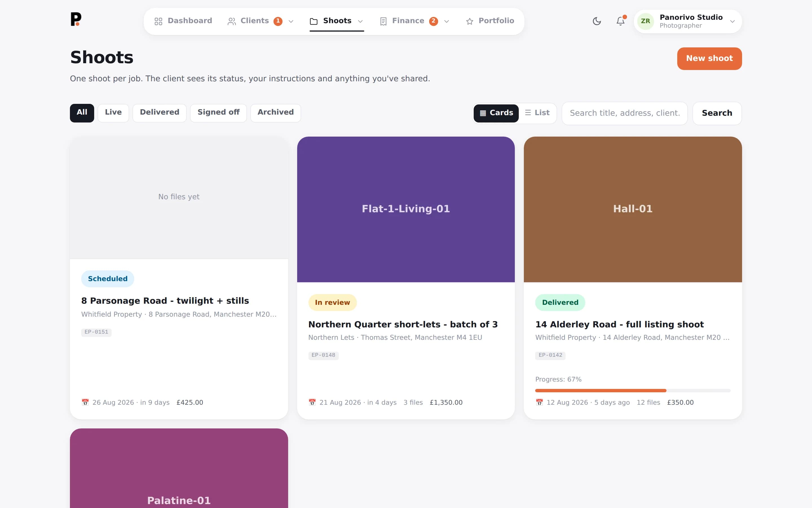812x508 pixels.
Task: Click calendar icon next to 12 Aug 2026
Action: [x=539, y=402]
